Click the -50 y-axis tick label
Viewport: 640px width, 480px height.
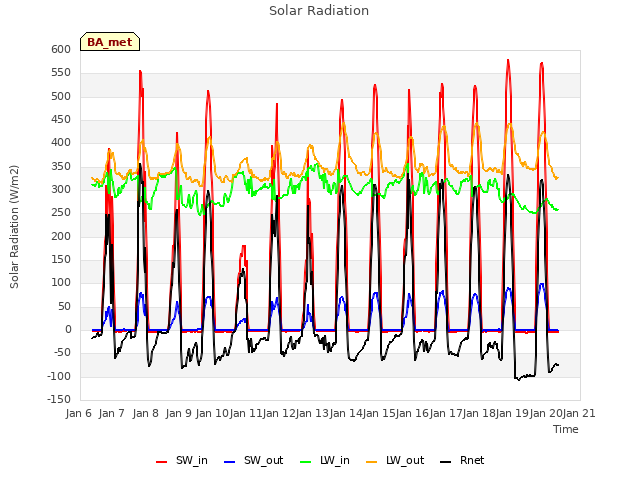click(x=62, y=353)
